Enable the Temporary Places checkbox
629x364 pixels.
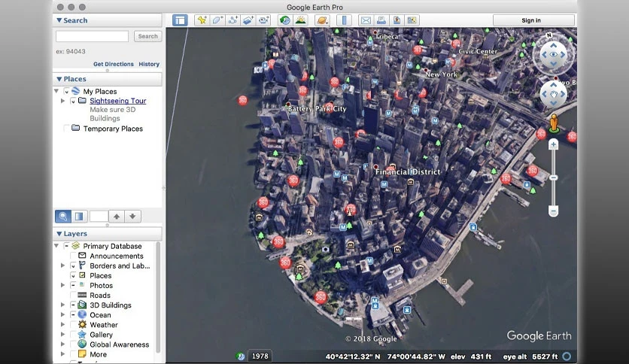[67, 129]
